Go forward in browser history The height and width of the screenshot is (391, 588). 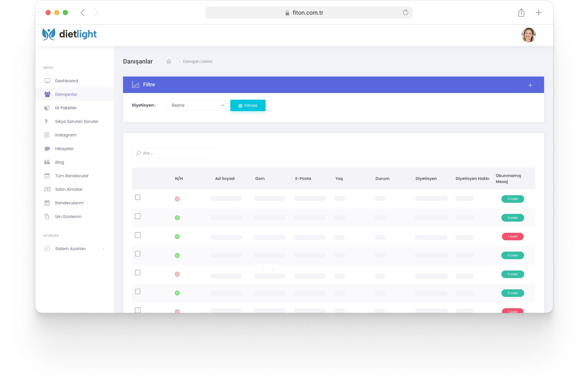click(96, 13)
